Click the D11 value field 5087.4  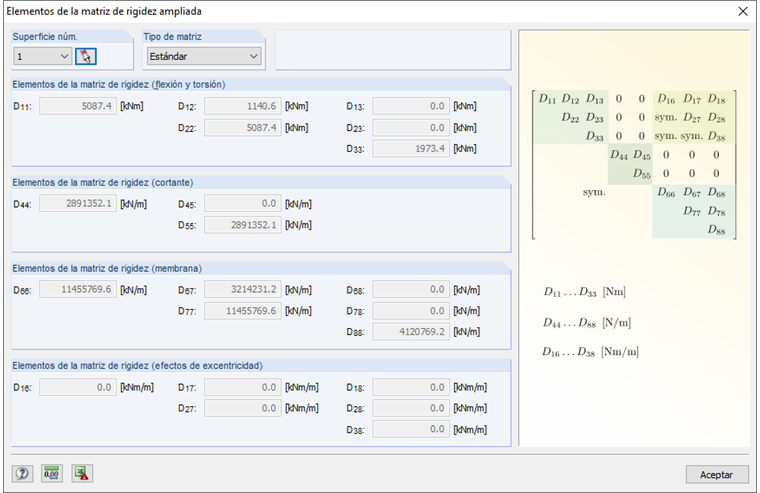pos(78,106)
